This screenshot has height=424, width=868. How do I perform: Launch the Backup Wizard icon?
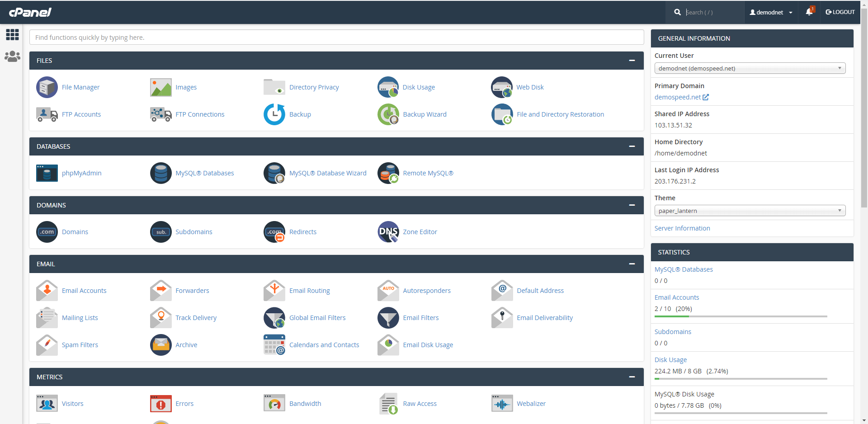[x=388, y=114]
